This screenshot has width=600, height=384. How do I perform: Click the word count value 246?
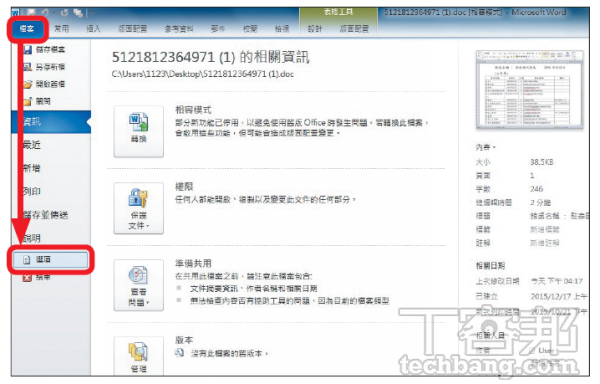point(536,189)
